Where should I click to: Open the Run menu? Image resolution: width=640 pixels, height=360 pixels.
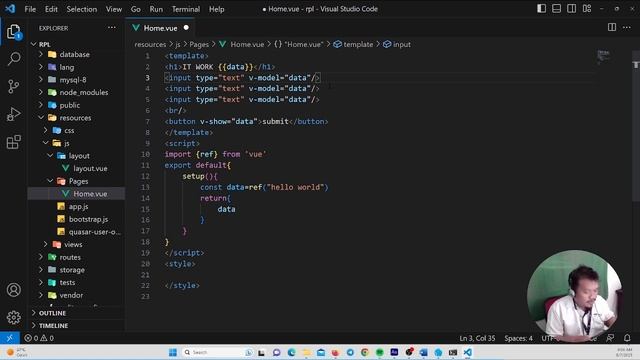tap(156, 9)
